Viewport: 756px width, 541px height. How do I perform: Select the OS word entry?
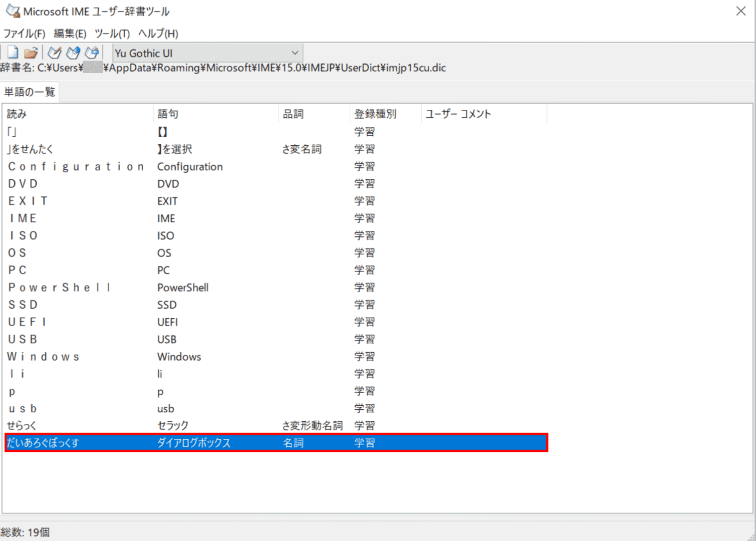pos(276,253)
